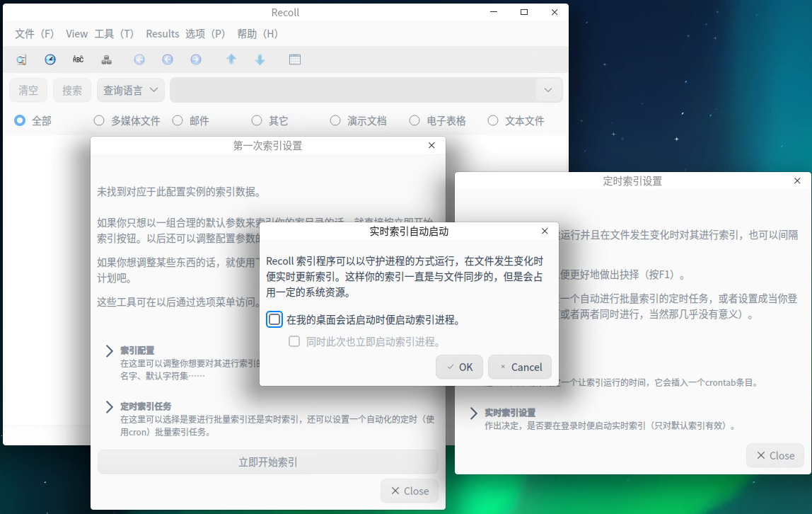
Task: Maximize the Recoll main window
Action: tap(524, 12)
